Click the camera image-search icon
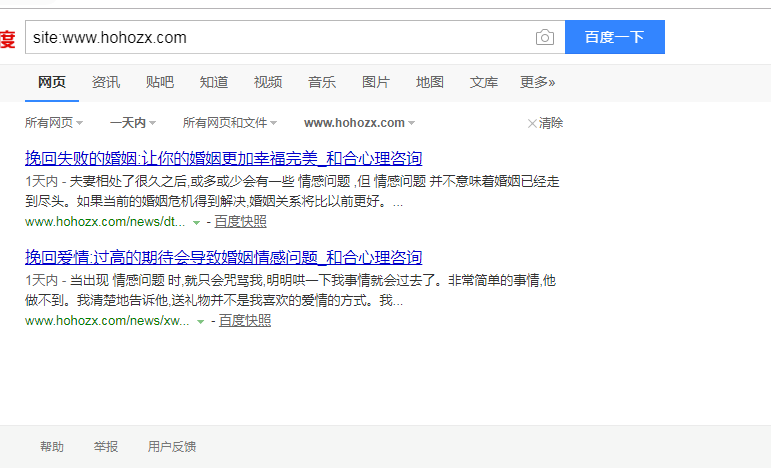771x469 pixels. [x=545, y=38]
